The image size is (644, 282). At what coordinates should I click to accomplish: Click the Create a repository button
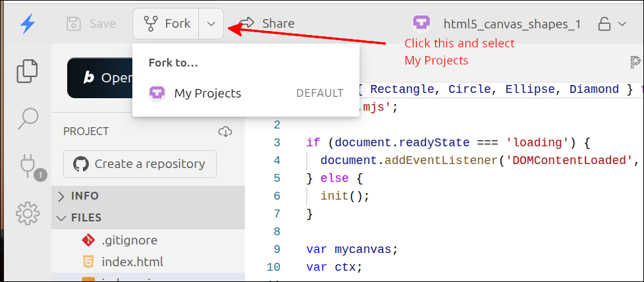[x=140, y=163]
